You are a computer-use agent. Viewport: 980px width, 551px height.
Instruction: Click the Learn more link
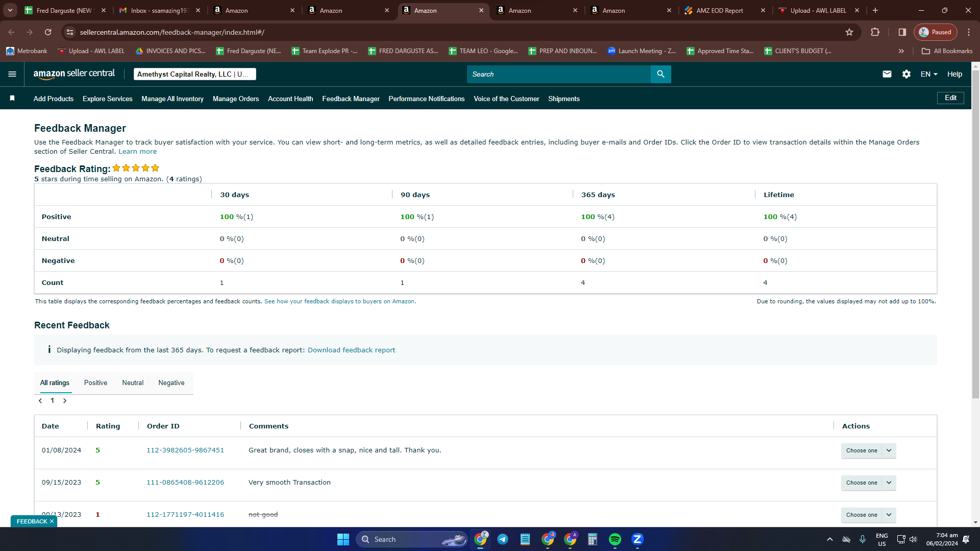coord(138,152)
